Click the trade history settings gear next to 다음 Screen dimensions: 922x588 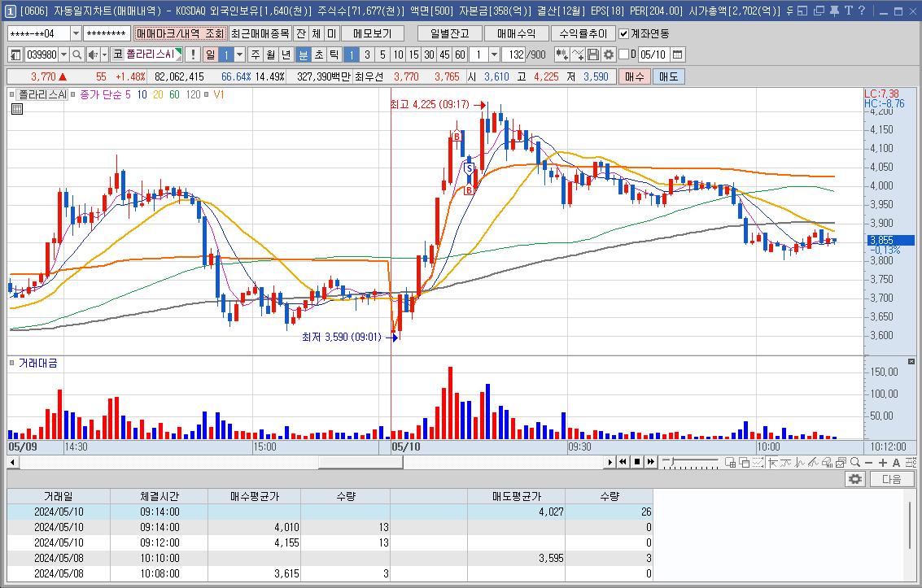tap(855, 479)
